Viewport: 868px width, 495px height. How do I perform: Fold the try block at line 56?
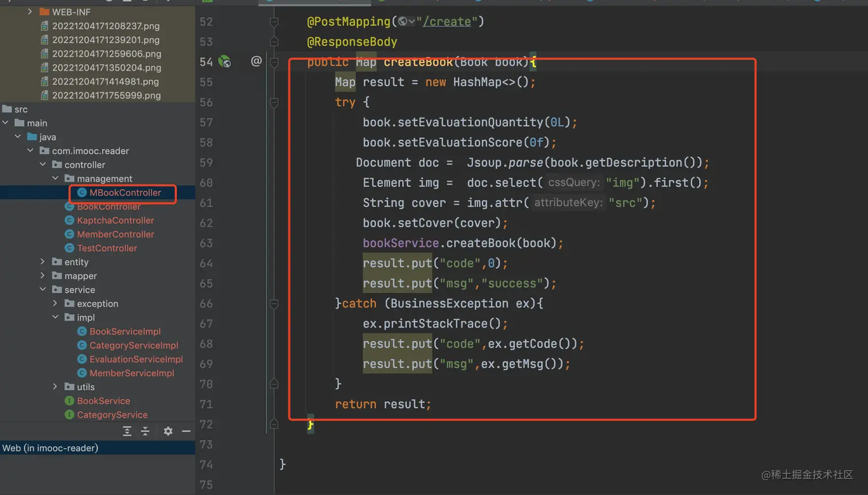[x=274, y=103]
